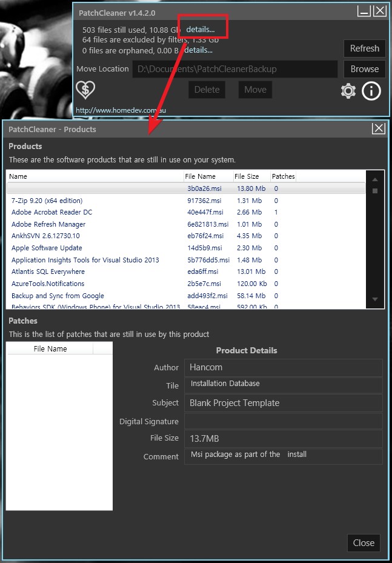Click the products list scrollbar thumb
Screen dimensions: 392x563
pyautogui.click(x=375, y=191)
